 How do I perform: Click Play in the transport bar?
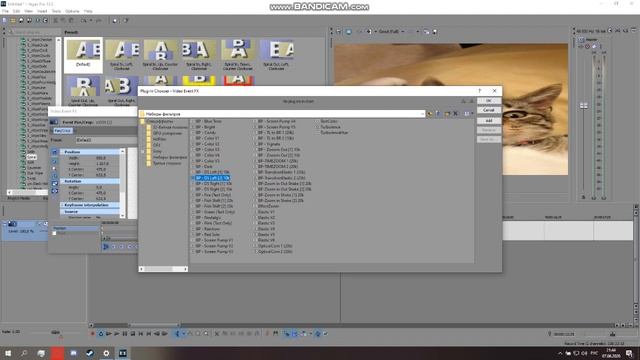click(x=117, y=334)
